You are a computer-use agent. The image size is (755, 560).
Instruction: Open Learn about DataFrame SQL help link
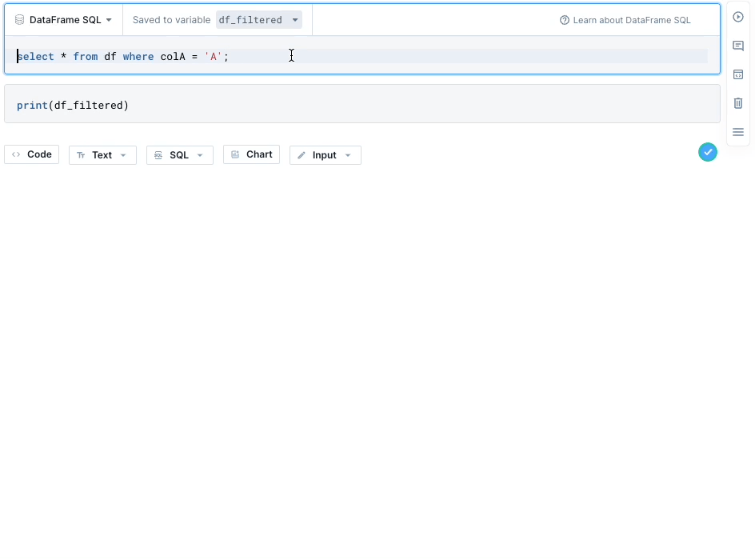[625, 20]
